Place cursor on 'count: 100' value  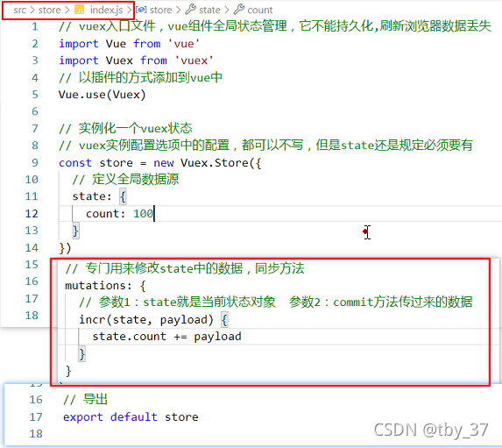pos(120,213)
